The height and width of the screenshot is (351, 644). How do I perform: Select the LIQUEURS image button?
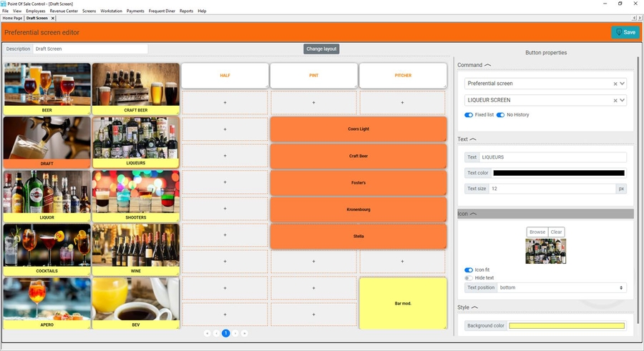(136, 142)
